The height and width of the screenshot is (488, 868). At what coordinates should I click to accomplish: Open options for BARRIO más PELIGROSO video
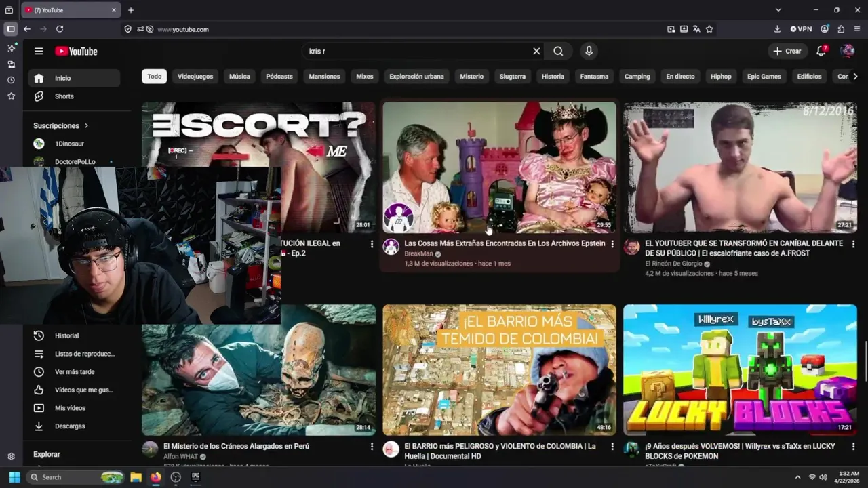pyautogui.click(x=612, y=447)
